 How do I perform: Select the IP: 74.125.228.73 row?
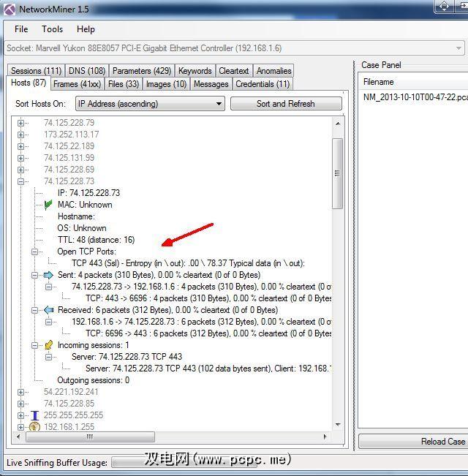[88, 193]
